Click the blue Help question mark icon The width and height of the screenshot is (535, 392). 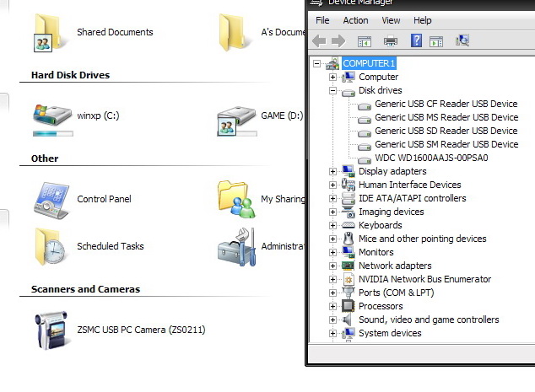pos(416,41)
